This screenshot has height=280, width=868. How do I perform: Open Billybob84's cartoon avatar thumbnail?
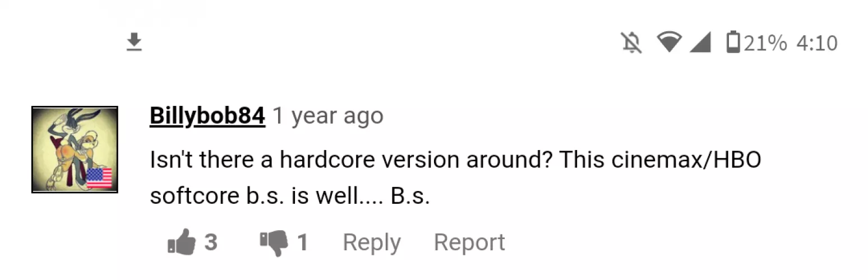click(75, 150)
